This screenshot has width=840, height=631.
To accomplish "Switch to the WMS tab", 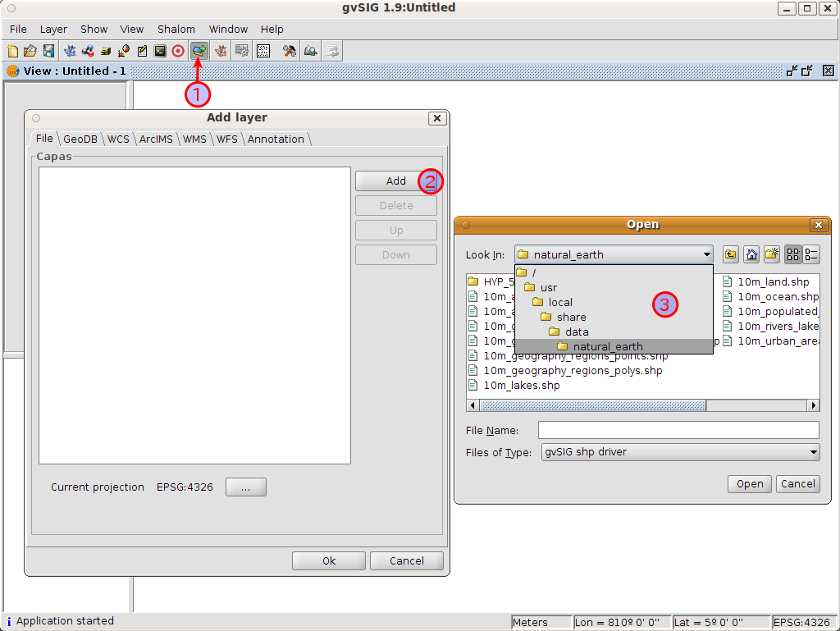I will pos(194,139).
